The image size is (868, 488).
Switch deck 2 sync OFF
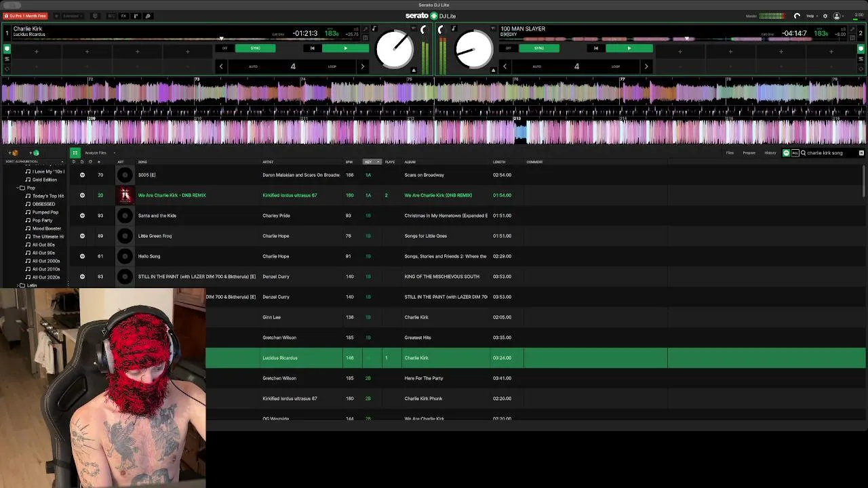pyautogui.click(x=509, y=48)
